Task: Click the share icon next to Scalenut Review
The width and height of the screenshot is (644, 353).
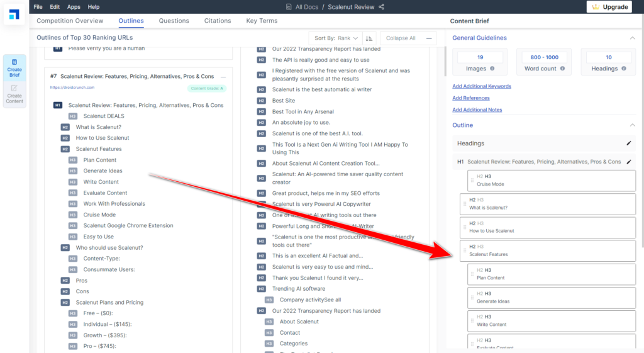Action: 382,6
